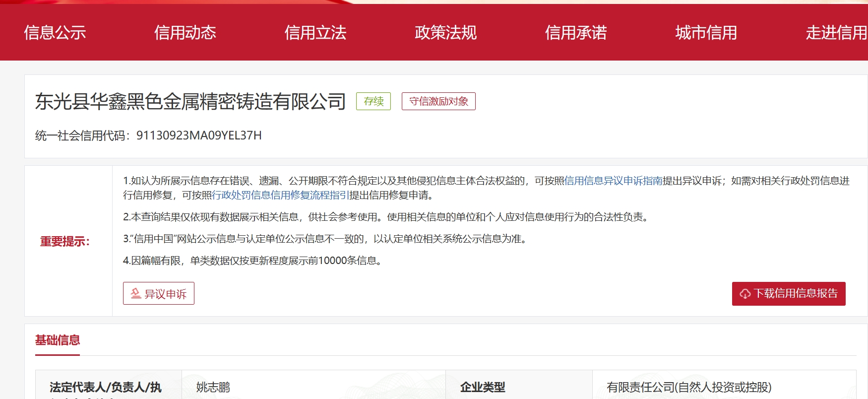Screen dimensions: 868x399
Task: Open the 信用立法 navigation item
Action: click(315, 33)
